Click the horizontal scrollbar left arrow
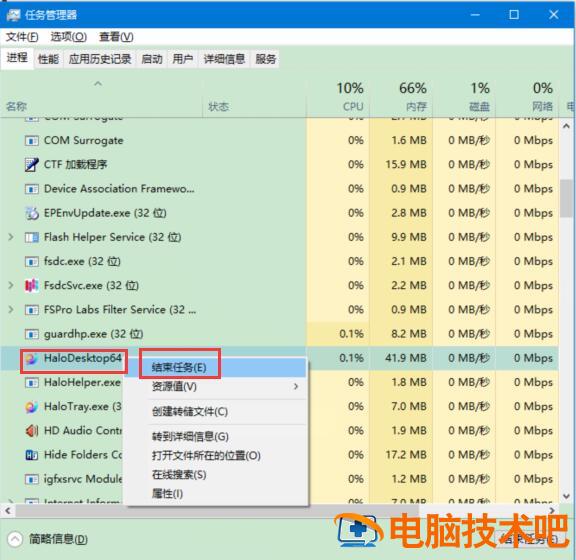This screenshot has width=576, height=560. (x=7, y=511)
